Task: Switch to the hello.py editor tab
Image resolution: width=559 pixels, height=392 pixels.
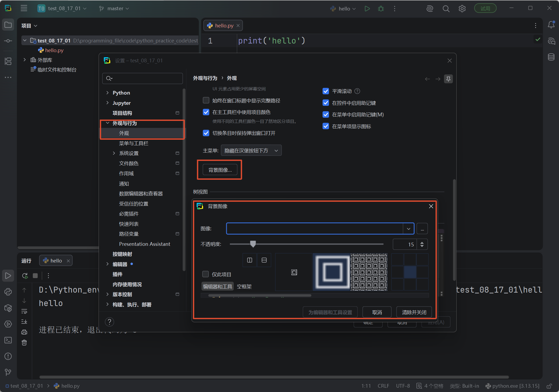Action: pos(223,26)
